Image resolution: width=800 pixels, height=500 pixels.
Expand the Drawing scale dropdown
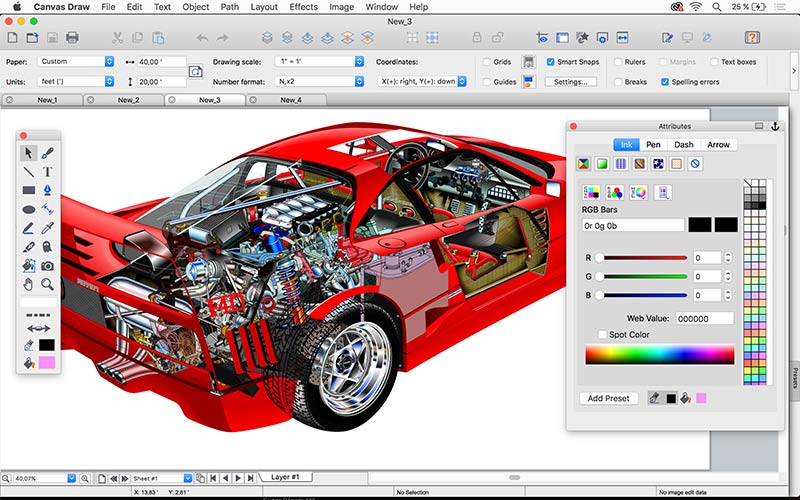point(318,61)
